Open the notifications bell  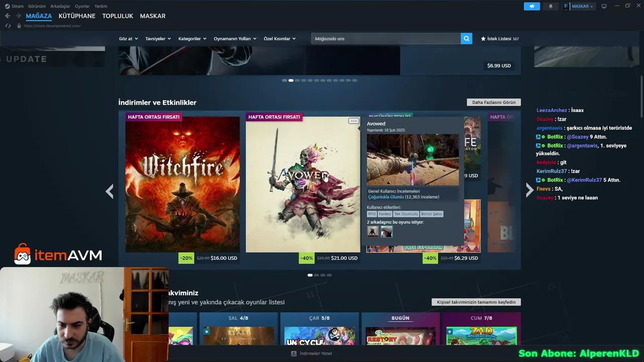[x=550, y=6]
